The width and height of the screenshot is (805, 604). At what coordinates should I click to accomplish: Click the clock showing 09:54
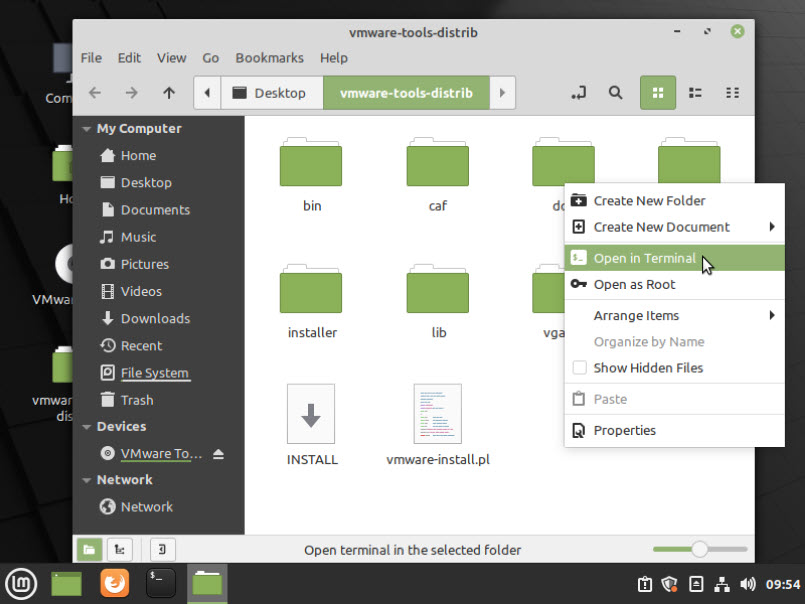782,584
